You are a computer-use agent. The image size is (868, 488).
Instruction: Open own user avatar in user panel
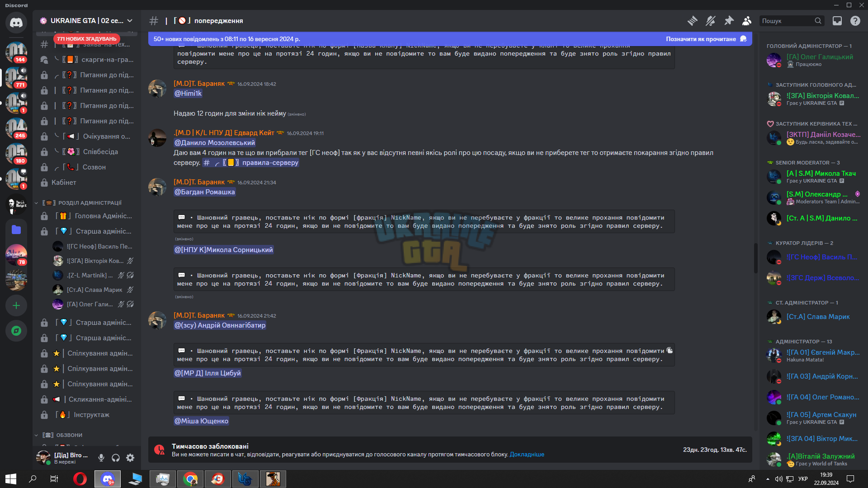click(43, 458)
